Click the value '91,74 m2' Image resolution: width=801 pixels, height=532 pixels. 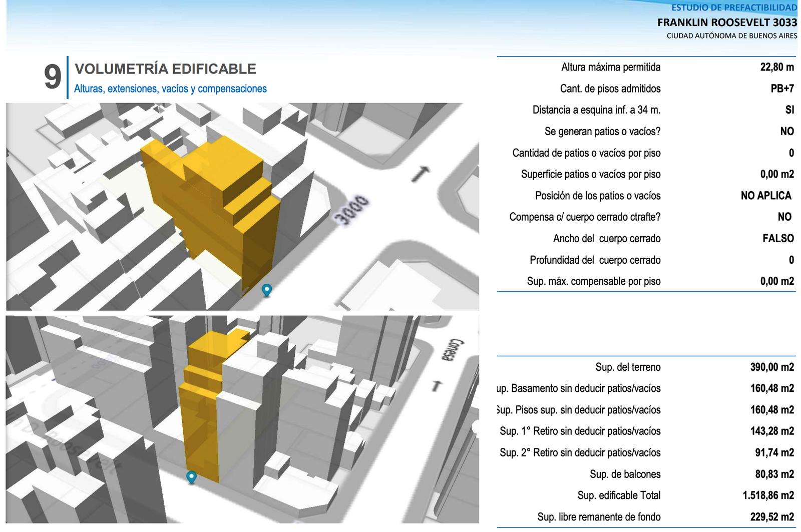774,453
